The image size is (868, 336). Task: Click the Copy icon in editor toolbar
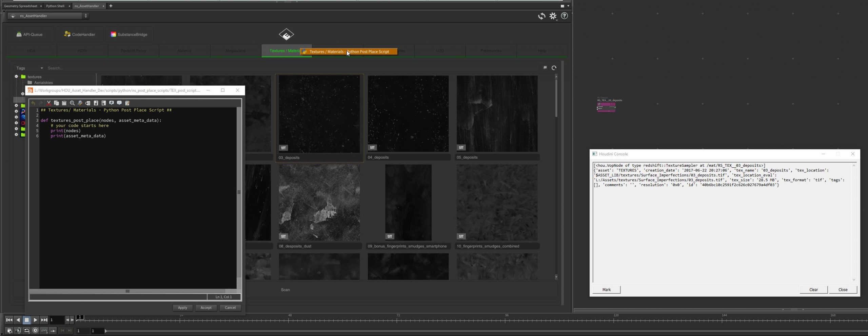pyautogui.click(x=56, y=103)
